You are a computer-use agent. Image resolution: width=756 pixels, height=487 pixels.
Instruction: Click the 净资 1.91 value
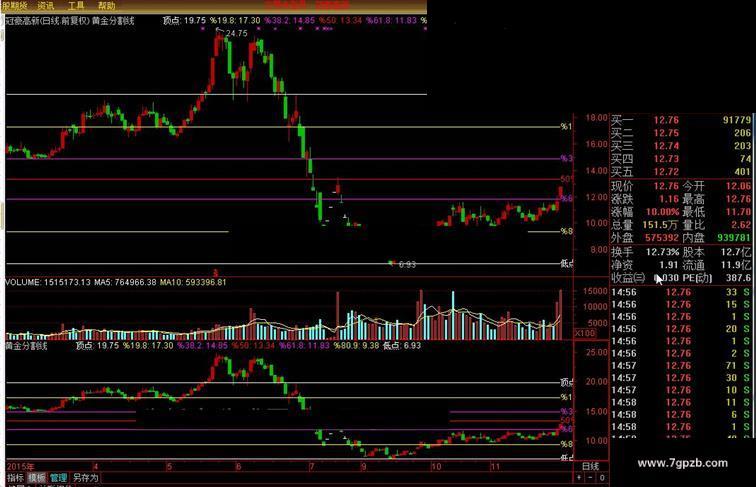(669, 265)
